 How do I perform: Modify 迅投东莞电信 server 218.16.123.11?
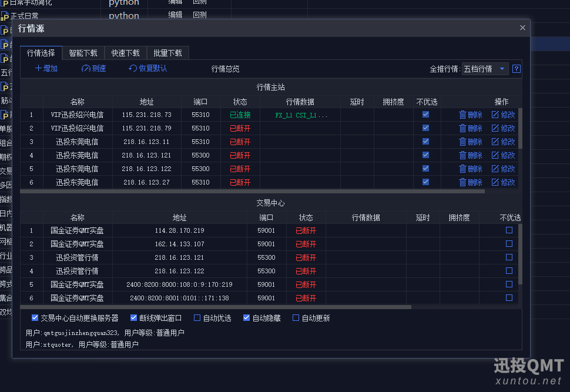503,142
